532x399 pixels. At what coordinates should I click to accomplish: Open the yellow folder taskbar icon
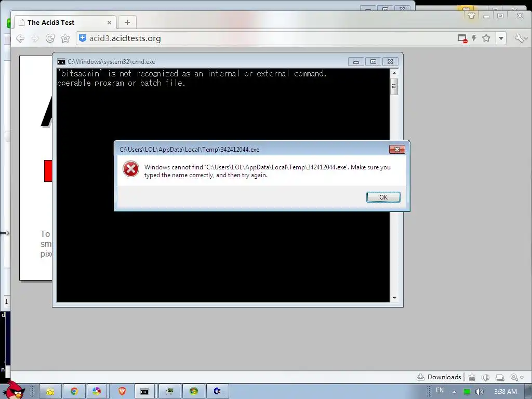[50, 391]
